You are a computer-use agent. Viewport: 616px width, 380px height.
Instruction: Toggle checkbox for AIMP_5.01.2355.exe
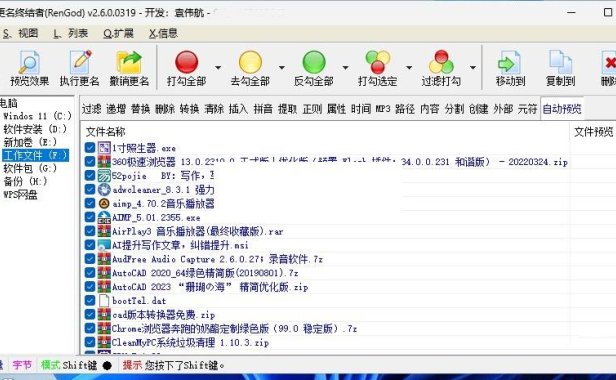90,217
